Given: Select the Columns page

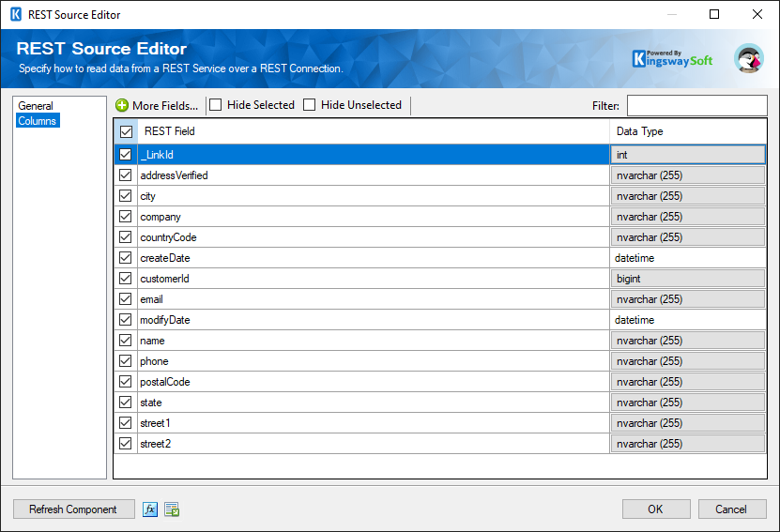Looking at the screenshot, I should pyautogui.click(x=38, y=121).
